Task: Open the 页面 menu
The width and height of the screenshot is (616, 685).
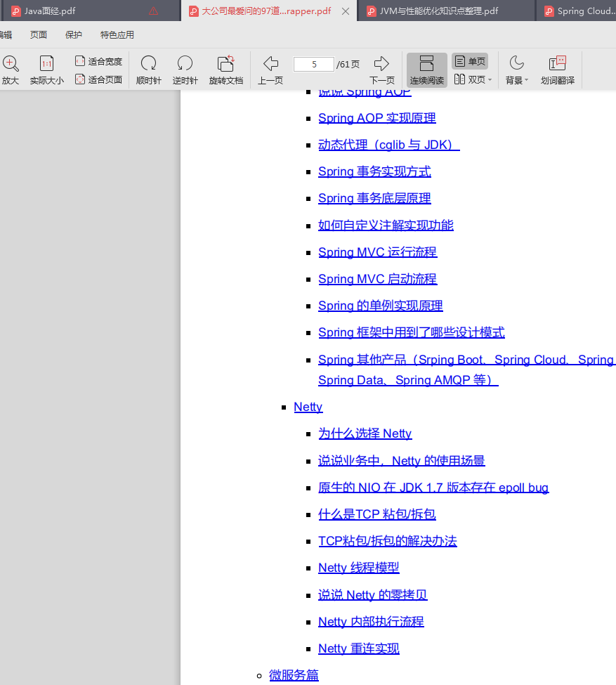Action: tap(39, 35)
